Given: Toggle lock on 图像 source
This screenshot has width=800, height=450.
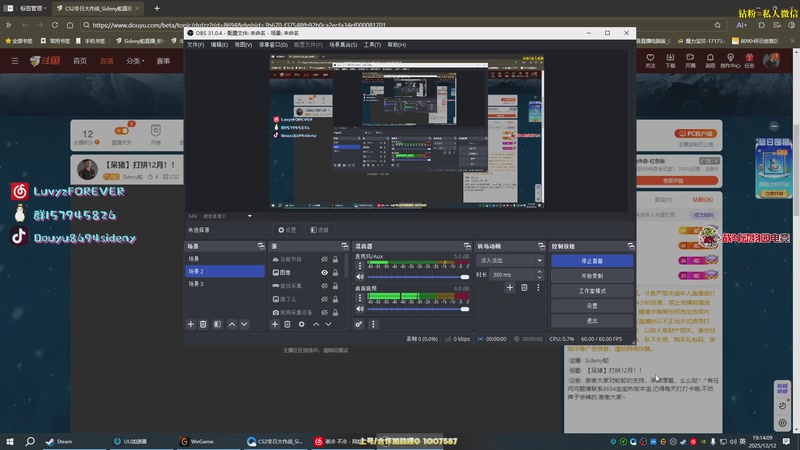Looking at the screenshot, I should tap(335, 273).
